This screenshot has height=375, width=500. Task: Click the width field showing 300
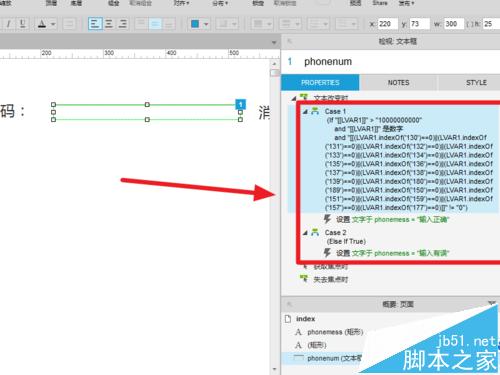coord(454,24)
